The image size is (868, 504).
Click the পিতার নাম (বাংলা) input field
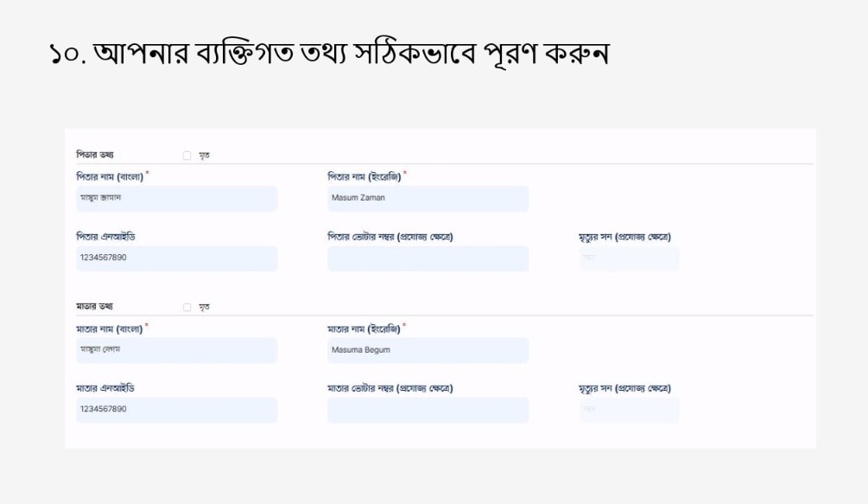tap(176, 198)
